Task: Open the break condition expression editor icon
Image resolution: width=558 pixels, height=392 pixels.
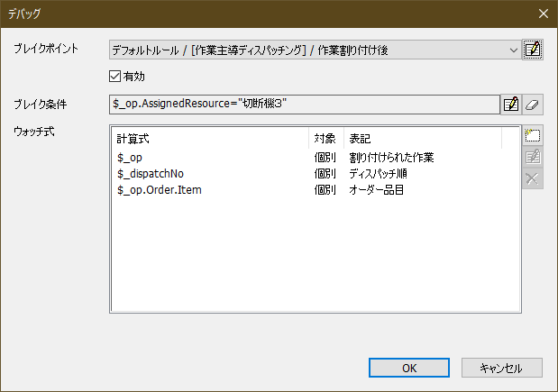Action: (x=511, y=105)
